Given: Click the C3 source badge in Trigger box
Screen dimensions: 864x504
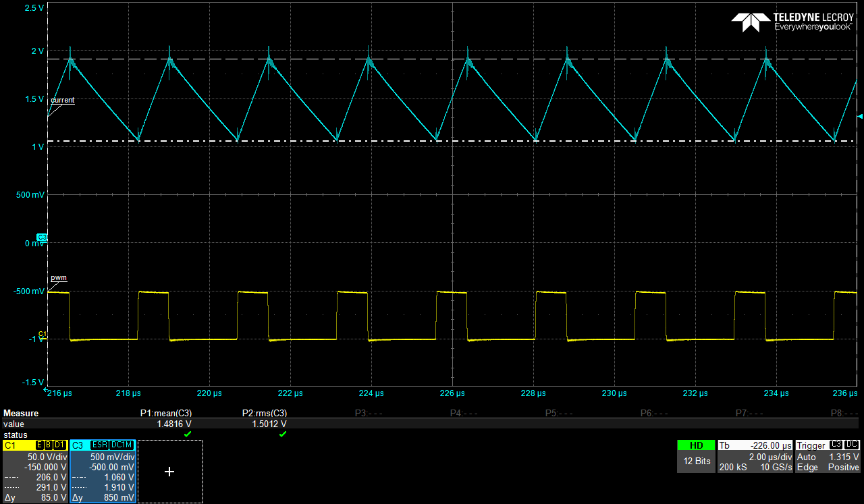Looking at the screenshot, I should click(x=836, y=445).
